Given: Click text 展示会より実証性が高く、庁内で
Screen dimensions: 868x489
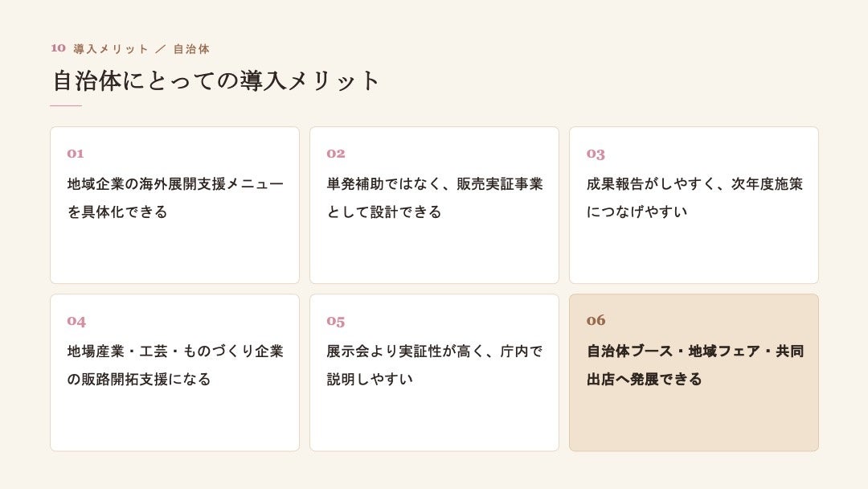Looking at the screenshot, I should (435, 351).
